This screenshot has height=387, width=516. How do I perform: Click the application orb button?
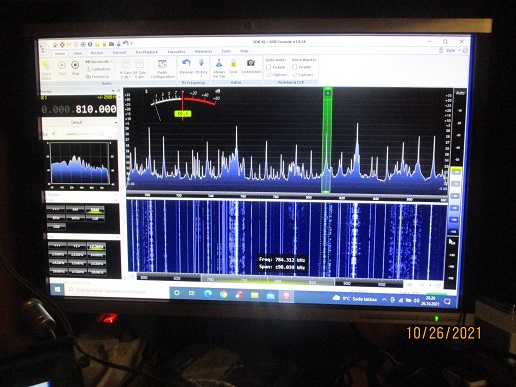pyautogui.click(x=44, y=50)
